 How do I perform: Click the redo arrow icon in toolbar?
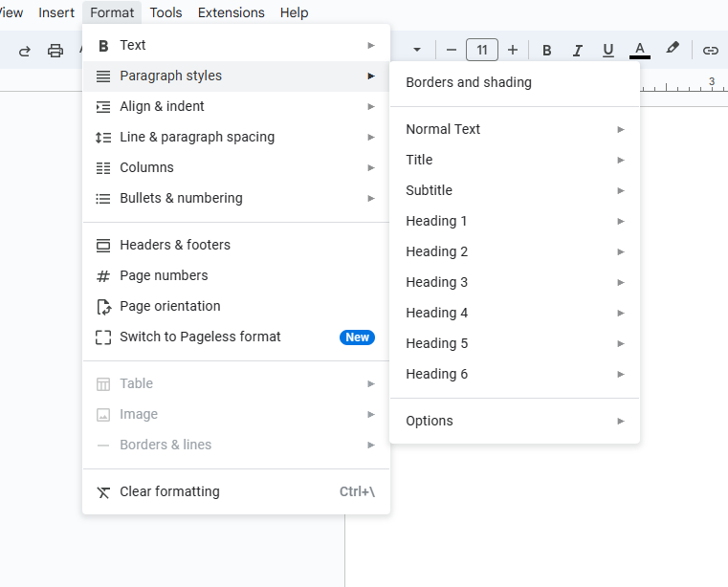click(24, 50)
